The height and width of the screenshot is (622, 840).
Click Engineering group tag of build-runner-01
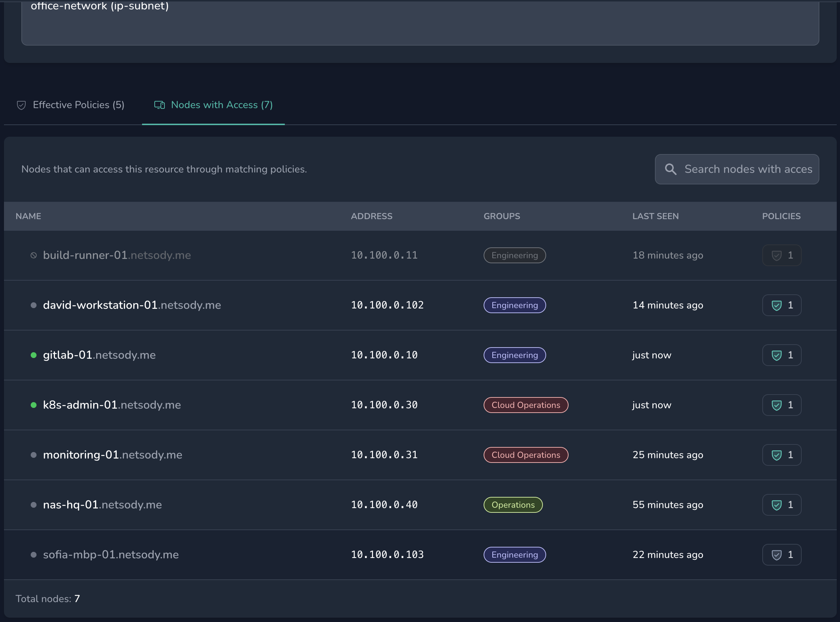tap(514, 255)
